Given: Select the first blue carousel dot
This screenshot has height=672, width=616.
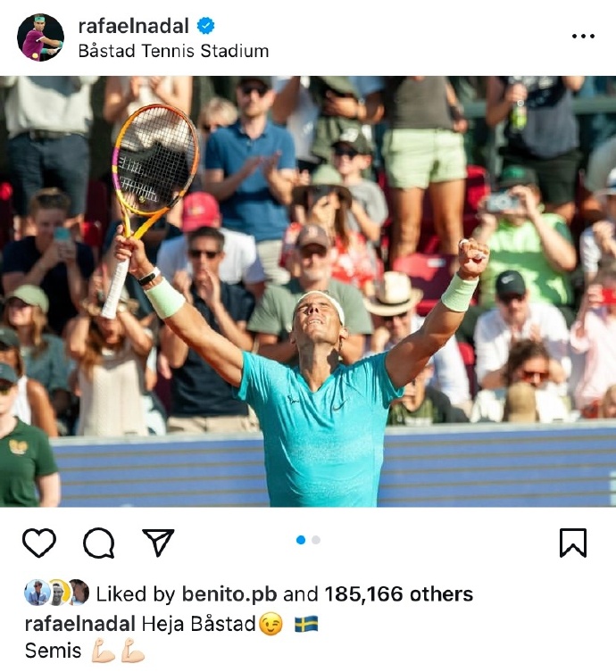Looking at the screenshot, I should click(x=301, y=540).
